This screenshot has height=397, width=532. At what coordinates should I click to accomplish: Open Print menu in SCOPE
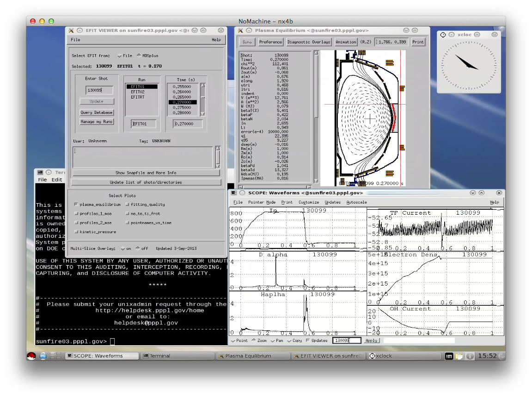point(287,202)
